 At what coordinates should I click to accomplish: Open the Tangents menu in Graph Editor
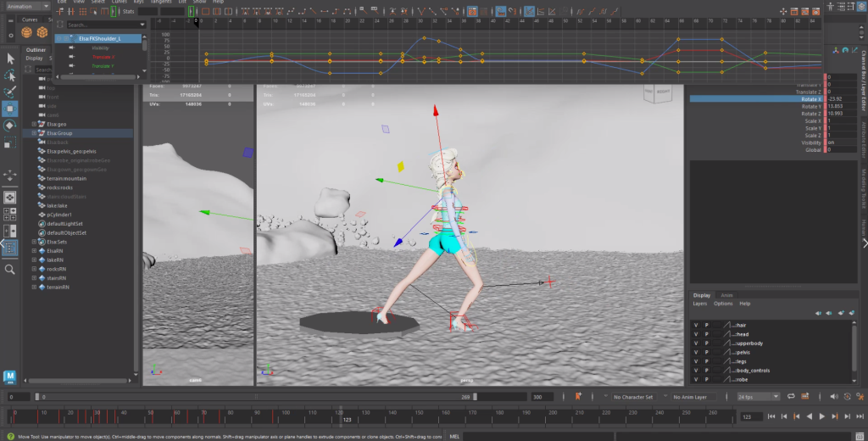(160, 2)
